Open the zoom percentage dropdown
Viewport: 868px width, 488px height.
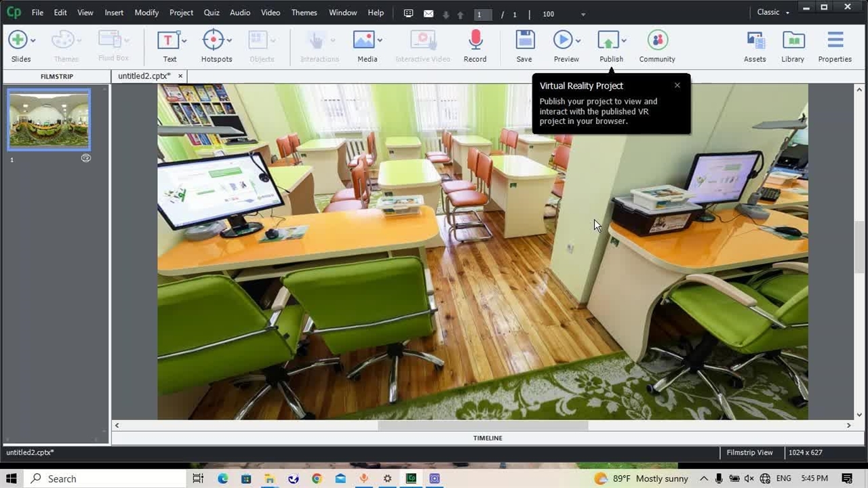583,14
